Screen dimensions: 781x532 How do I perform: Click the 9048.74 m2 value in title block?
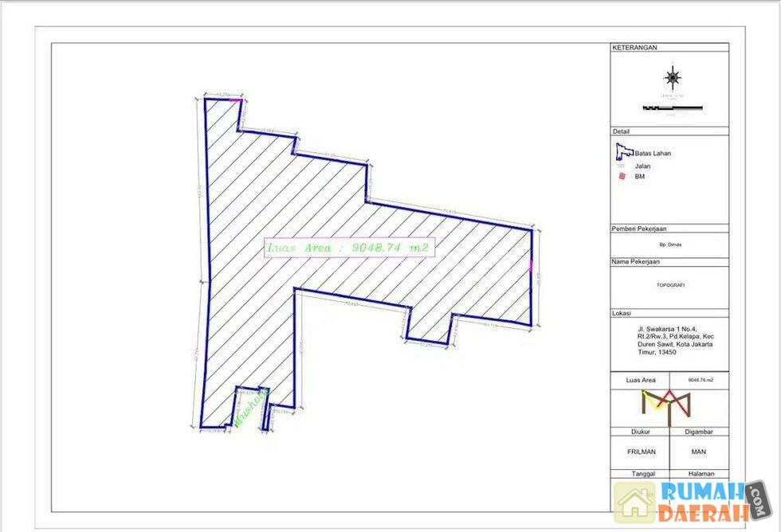[699, 381]
